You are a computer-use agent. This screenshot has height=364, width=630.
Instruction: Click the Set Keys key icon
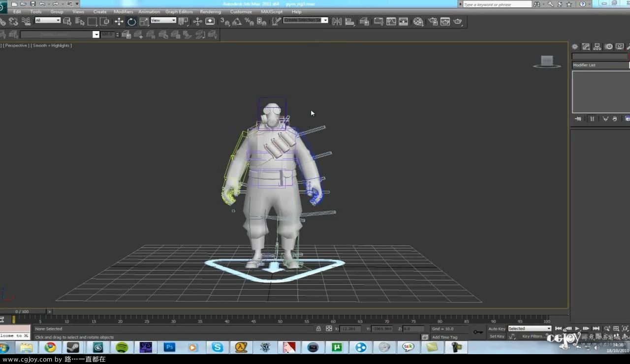478,332
